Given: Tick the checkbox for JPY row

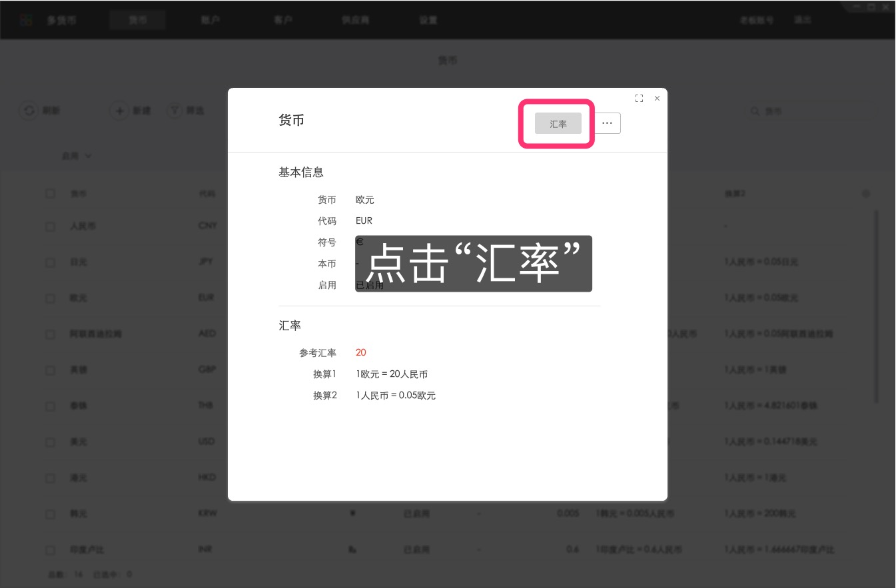Looking at the screenshot, I should click(51, 262).
